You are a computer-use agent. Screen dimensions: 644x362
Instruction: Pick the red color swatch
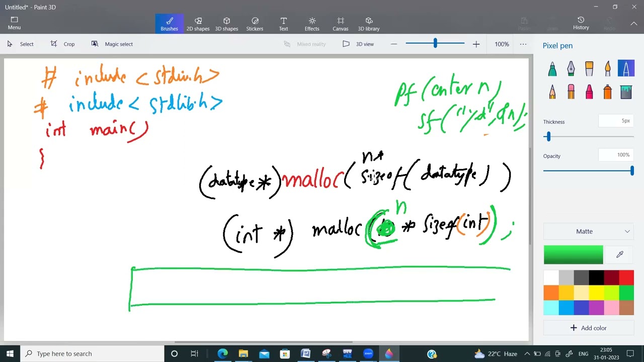(x=626, y=278)
